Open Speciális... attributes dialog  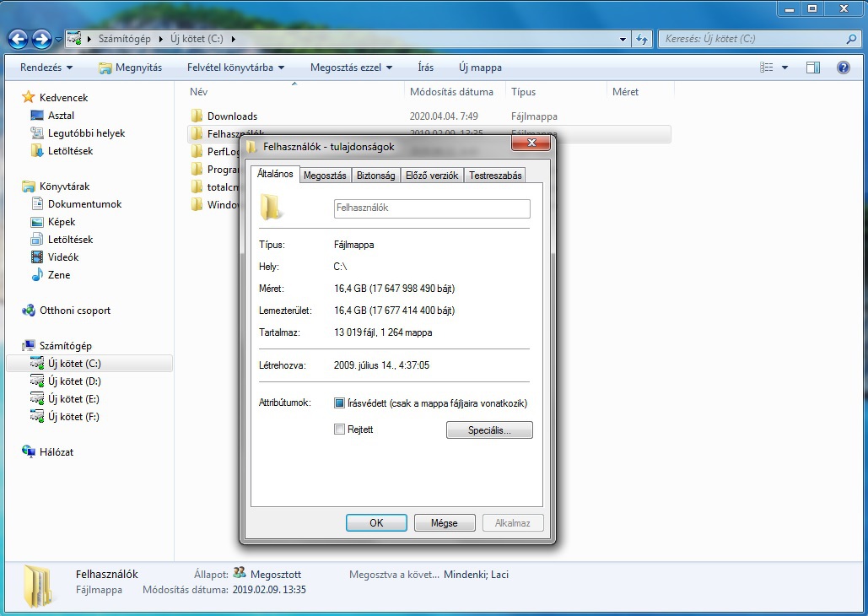tap(489, 430)
